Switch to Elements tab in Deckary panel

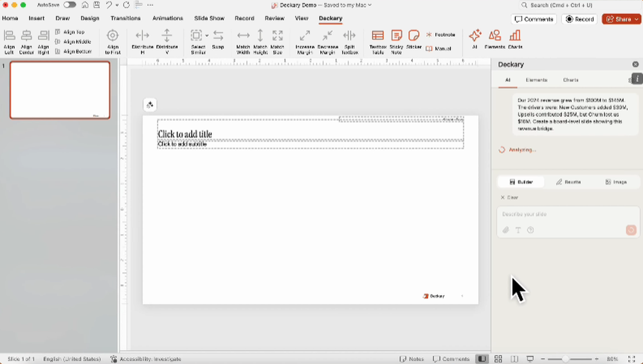coord(536,80)
